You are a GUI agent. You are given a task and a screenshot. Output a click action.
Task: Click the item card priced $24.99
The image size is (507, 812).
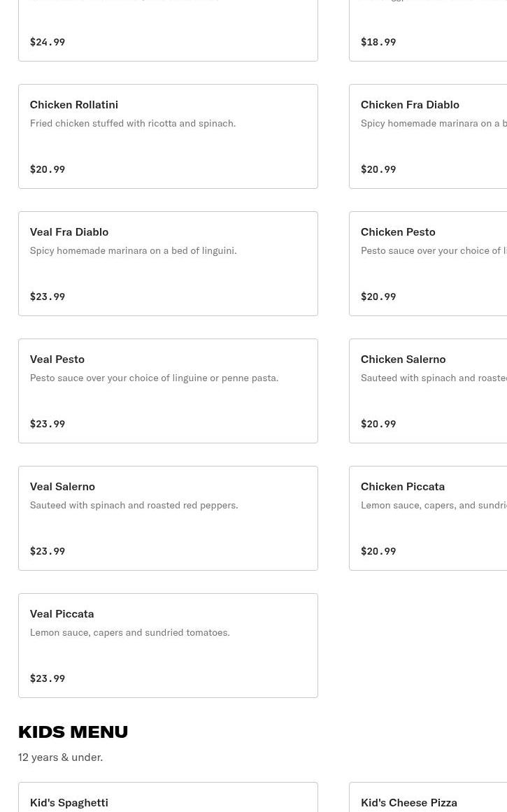[168, 31]
